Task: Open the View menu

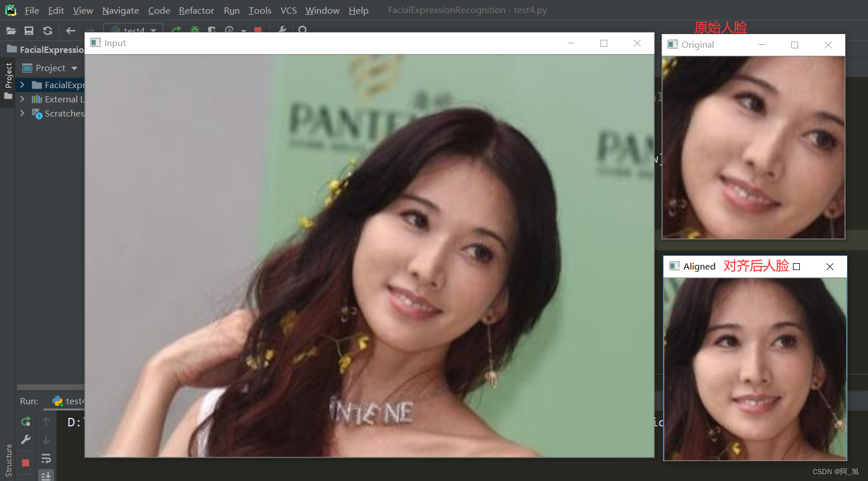Action: (x=83, y=10)
